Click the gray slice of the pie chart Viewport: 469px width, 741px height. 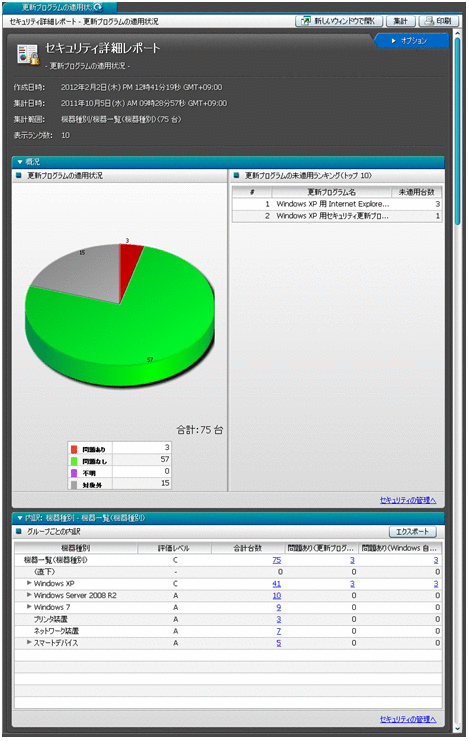85,276
